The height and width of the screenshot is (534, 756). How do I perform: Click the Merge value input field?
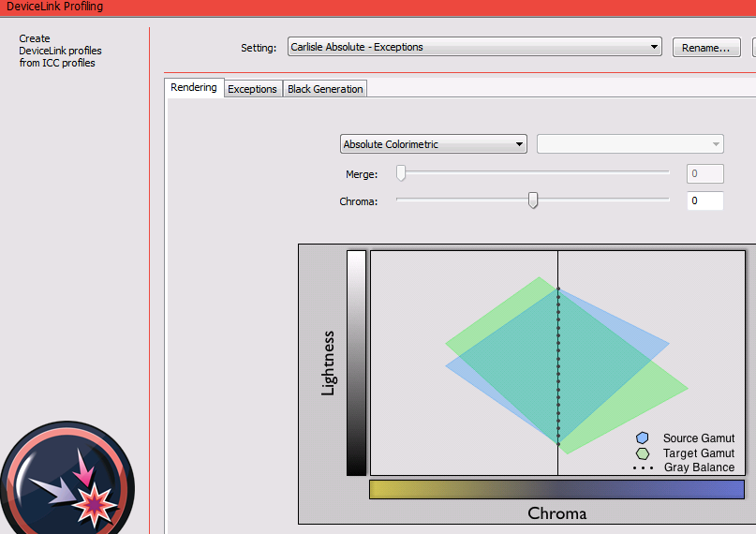click(x=704, y=173)
